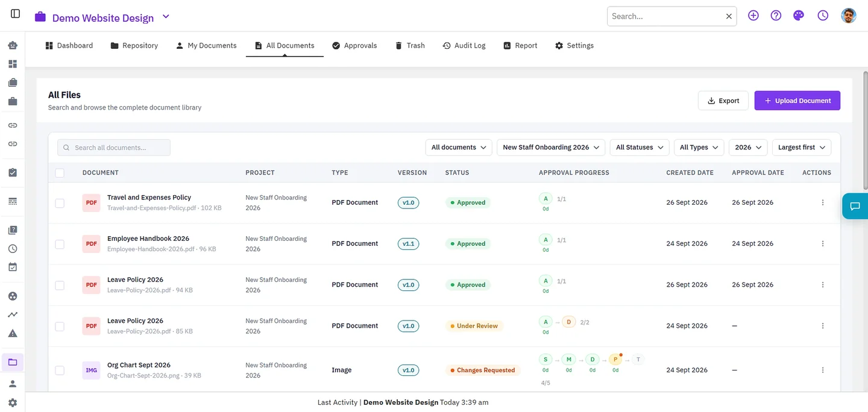
Task: Open the All documents filter dropdown
Action: tap(459, 147)
